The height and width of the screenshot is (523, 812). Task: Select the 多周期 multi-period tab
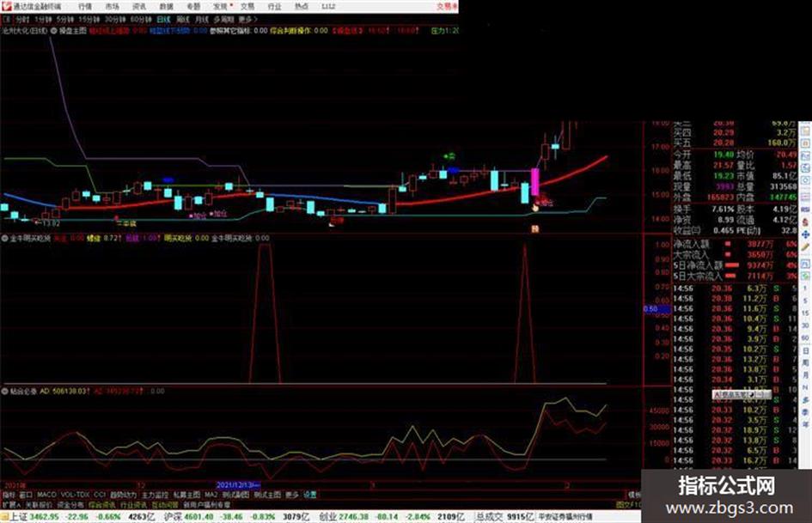click(x=223, y=19)
